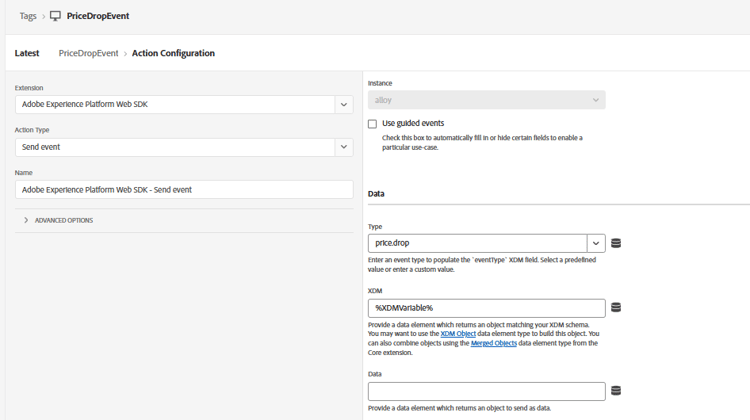This screenshot has width=750, height=420.
Task: Open the Action Type dropdown arrow
Action: point(344,147)
